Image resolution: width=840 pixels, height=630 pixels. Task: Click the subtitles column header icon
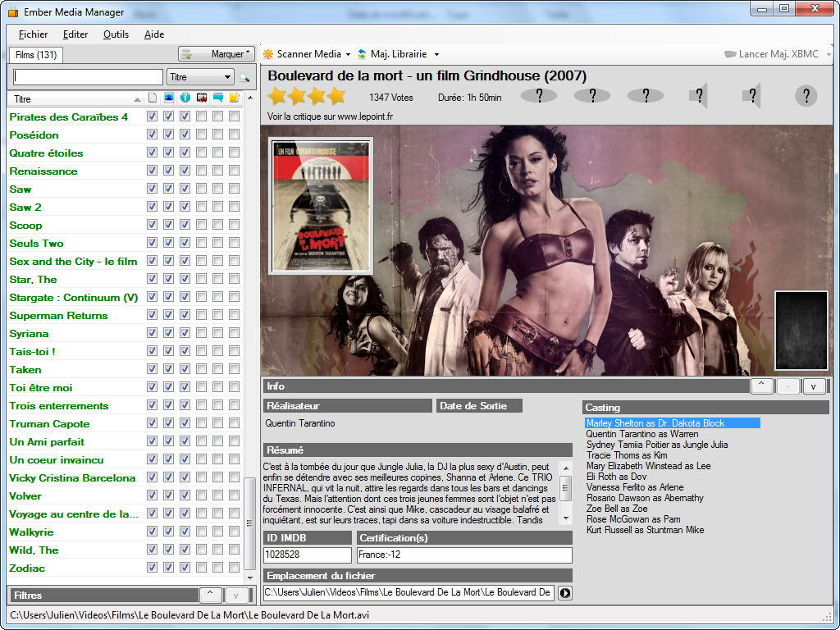coord(217,98)
